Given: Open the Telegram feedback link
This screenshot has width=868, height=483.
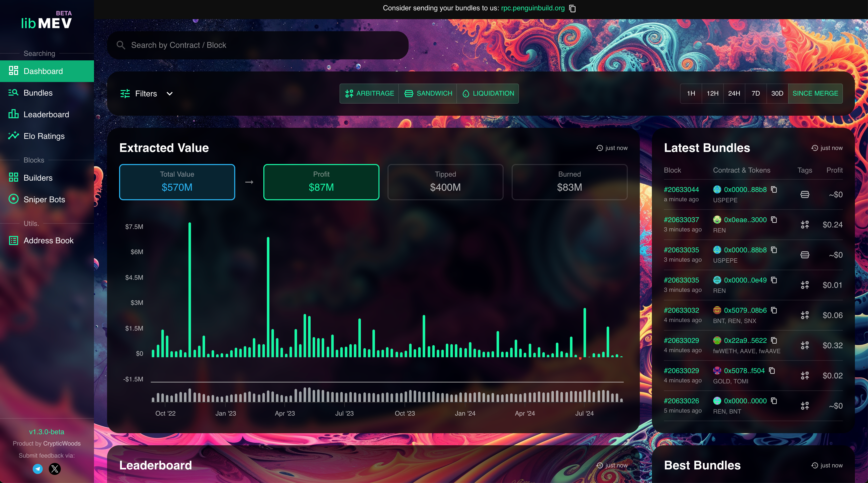Looking at the screenshot, I should coord(38,469).
